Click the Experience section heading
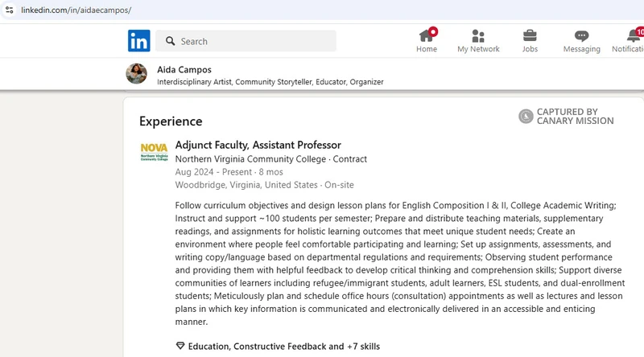Screen dimensions: 644x357 coord(171,121)
